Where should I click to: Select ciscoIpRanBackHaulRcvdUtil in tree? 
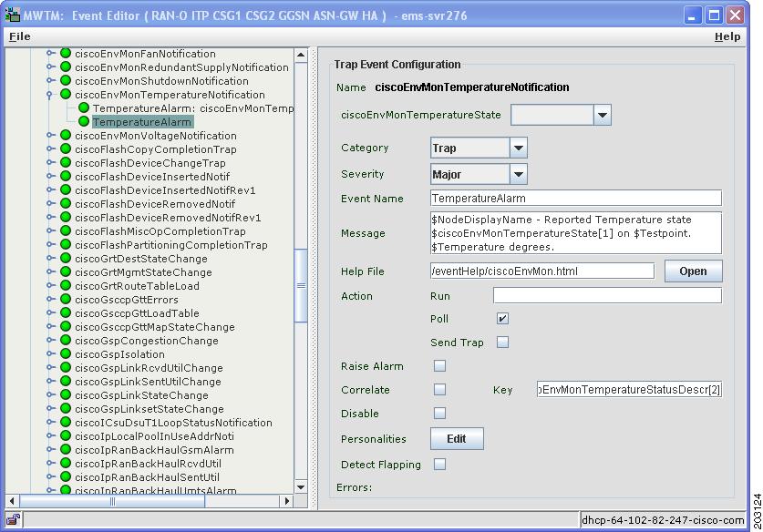(x=148, y=464)
